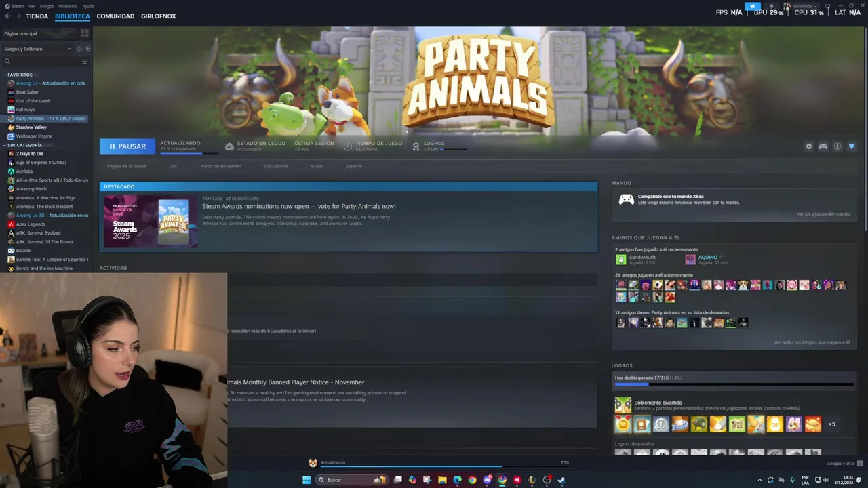Go back using the navigation arrow

coord(8,16)
